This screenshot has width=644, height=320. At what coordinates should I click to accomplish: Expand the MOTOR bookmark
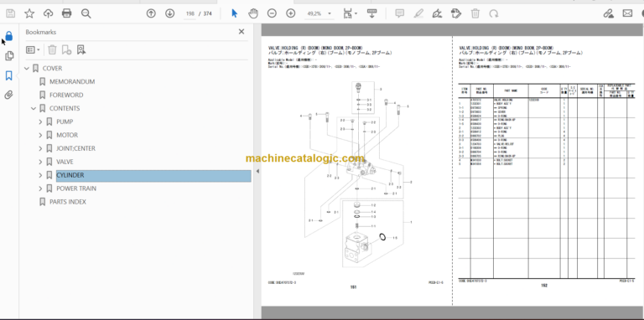click(x=40, y=135)
